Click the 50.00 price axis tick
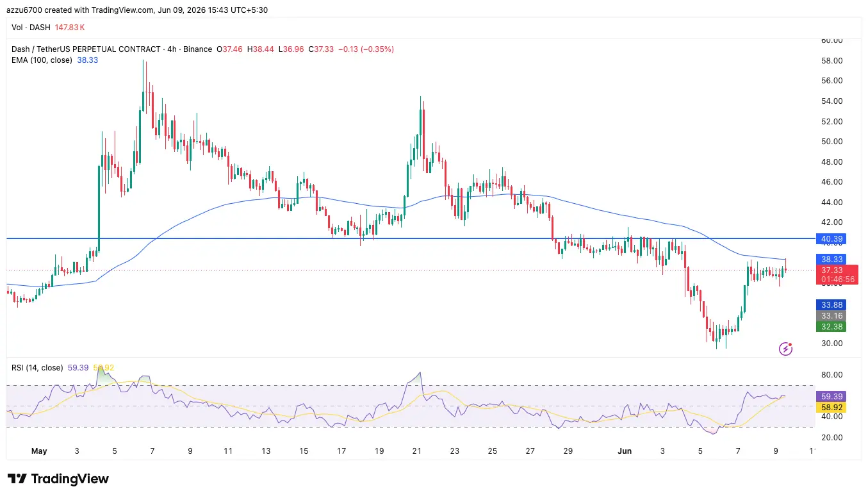868x498 pixels. point(832,142)
